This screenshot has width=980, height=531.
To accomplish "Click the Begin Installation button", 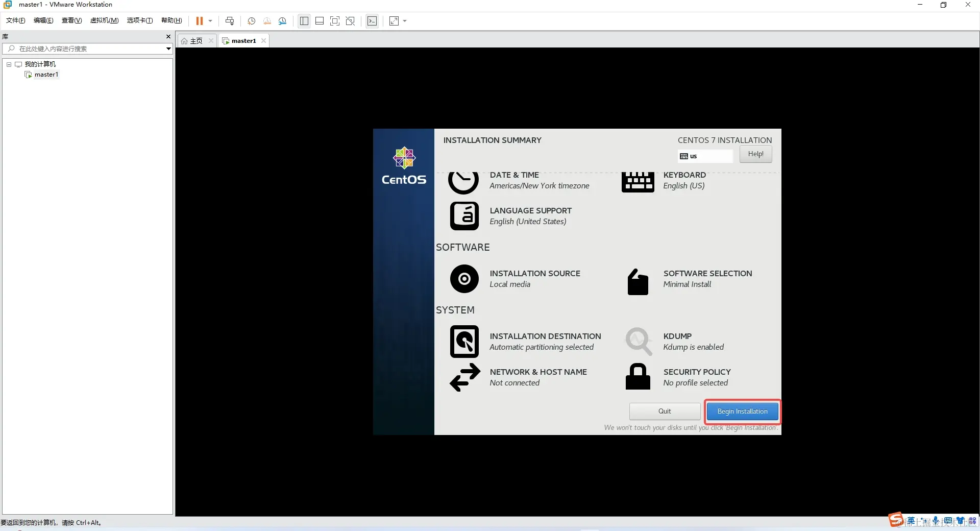I will (742, 412).
